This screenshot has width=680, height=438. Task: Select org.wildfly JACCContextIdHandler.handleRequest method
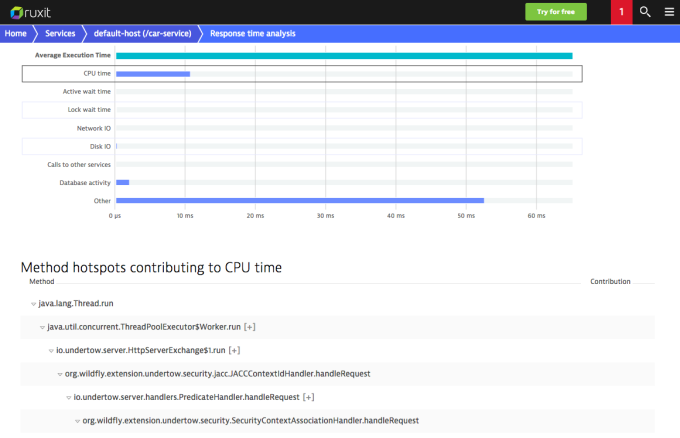point(218,374)
